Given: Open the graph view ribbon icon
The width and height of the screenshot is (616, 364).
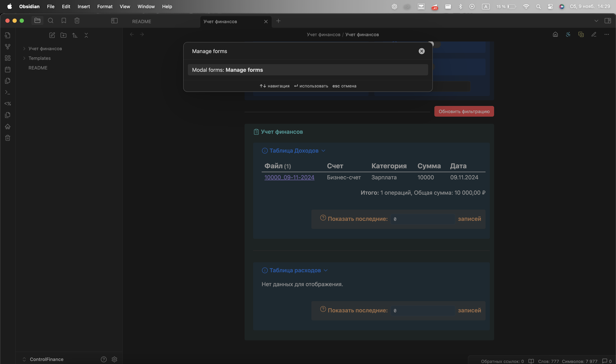Looking at the screenshot, I should click(x=8, y=46).
